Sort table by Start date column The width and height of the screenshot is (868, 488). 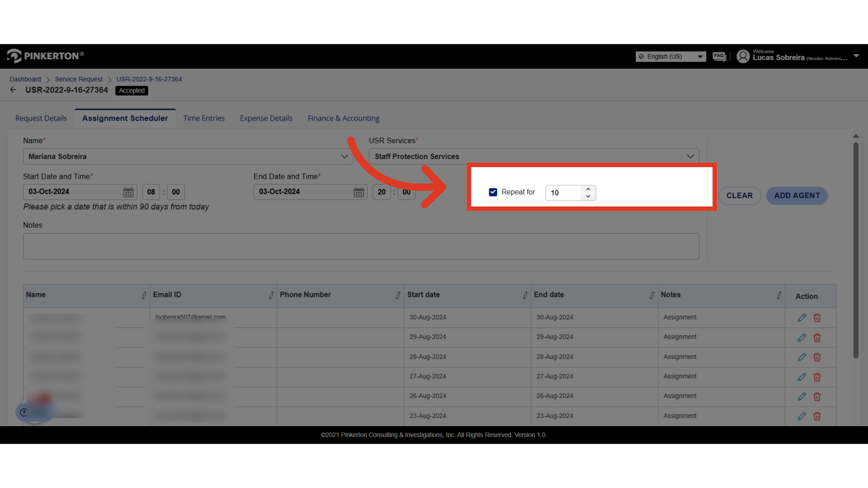coord(525,295)
